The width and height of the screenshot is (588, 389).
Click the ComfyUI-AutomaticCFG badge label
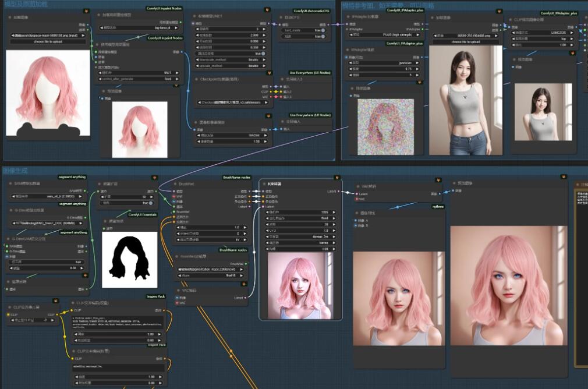point(311,11)
